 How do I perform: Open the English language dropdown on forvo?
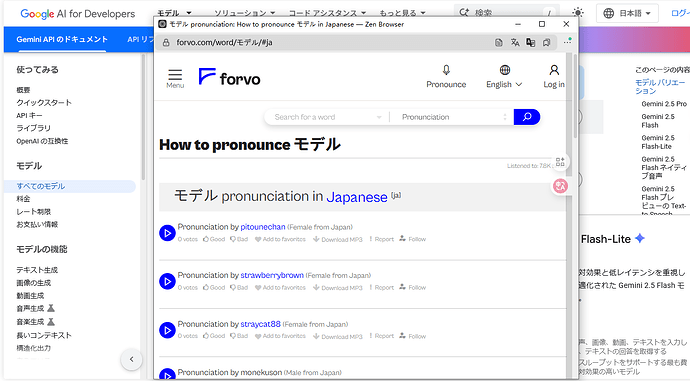point(504,76)
